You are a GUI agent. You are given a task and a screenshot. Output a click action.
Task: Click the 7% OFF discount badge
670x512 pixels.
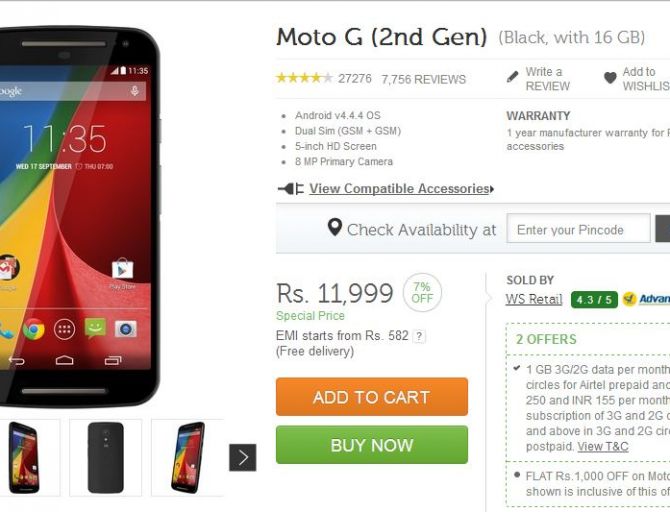pos(422,293)
